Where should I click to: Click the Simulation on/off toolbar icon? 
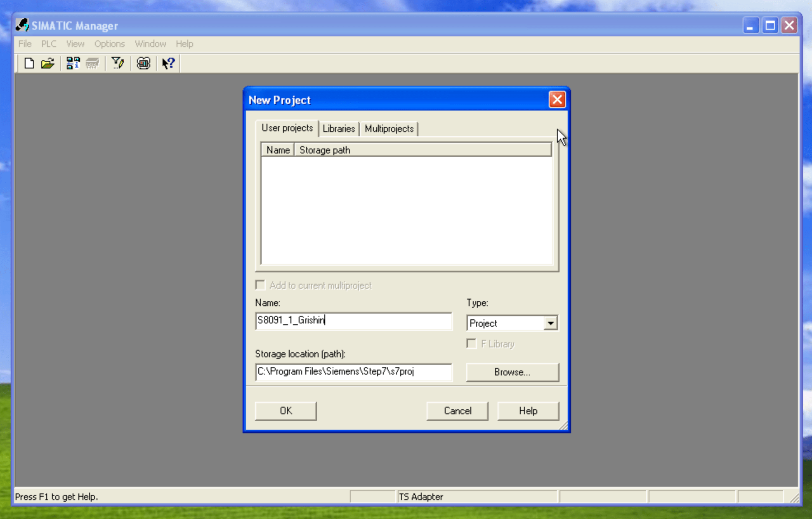pyautogui.click(x=143, y=63)
